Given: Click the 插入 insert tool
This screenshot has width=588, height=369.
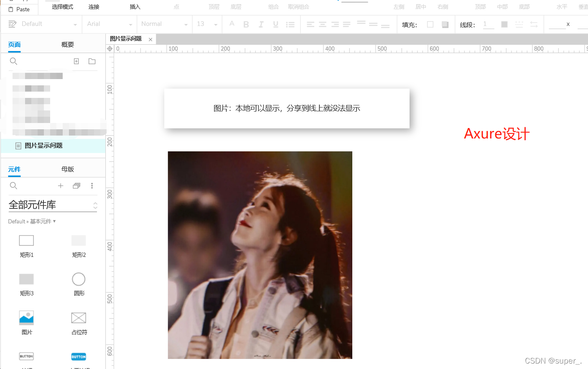Looking at the screenshot, I should pos(135,7).
